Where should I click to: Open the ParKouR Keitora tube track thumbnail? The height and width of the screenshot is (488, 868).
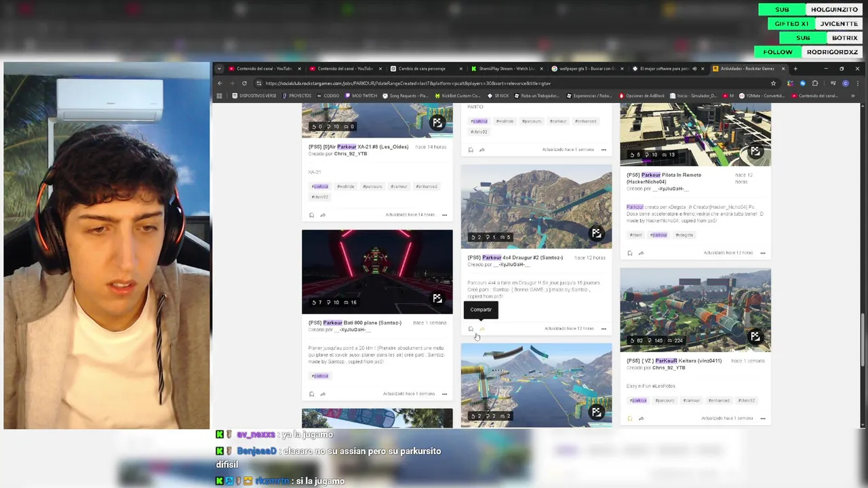[x=695, y=310]
